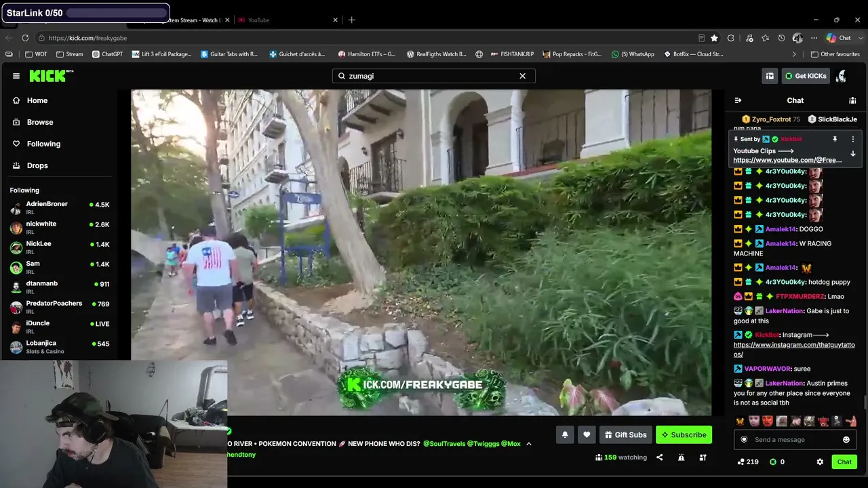Open @SoulTravels mention in stream title
The image size is (868, 488).
(x=444, y=444)
